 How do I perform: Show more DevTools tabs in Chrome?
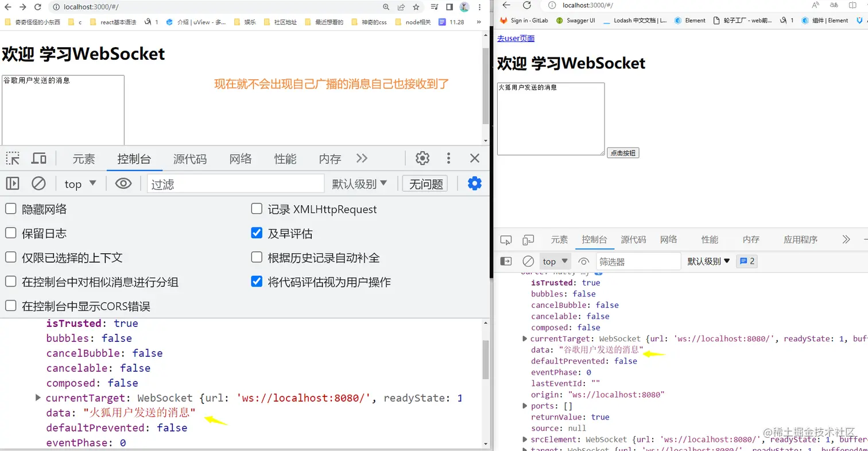362,159
